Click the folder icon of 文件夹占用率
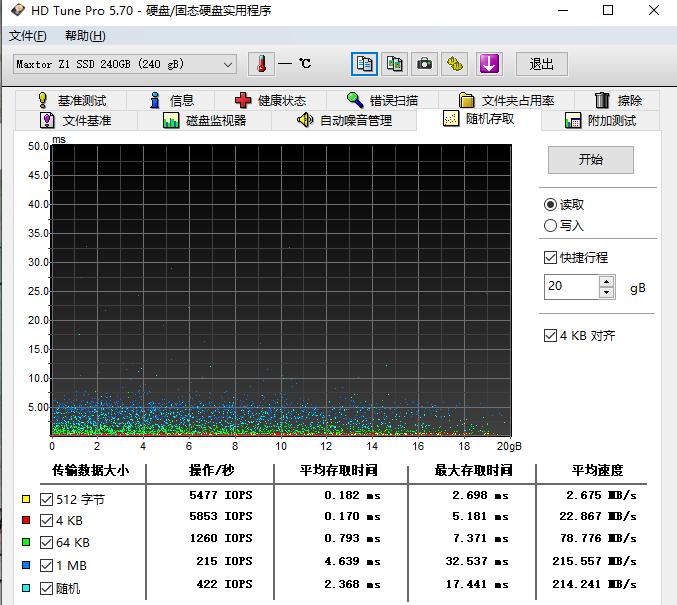The height and width of the screenshot is (605, 677). pyautogui.click(x=466, y=100)
